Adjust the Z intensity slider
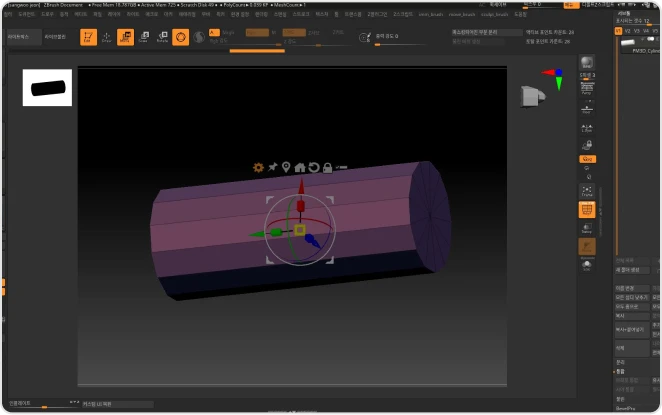Image resolution: width=662 pixels, height=415 pixels. (319, 44)
